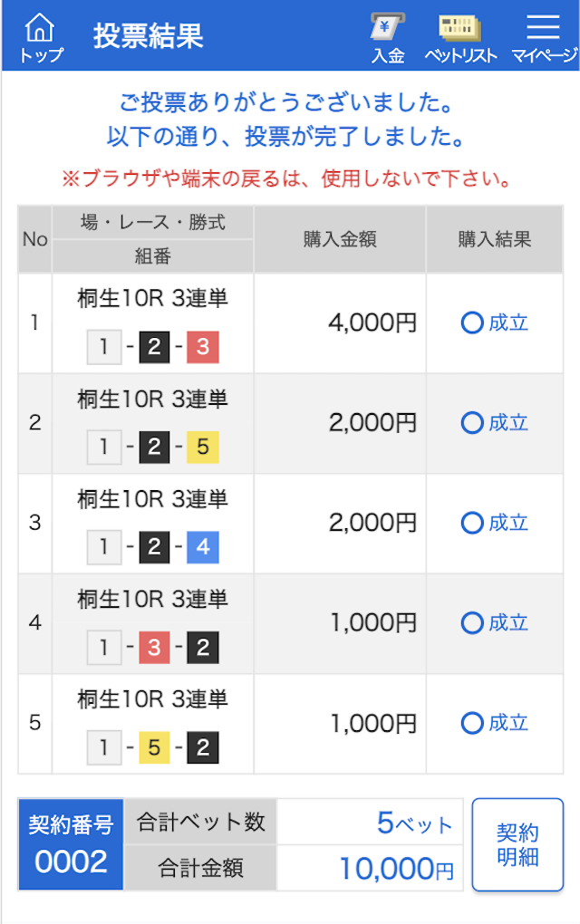Screen dimensions: 580x924
Task: Open the ベットリスト bet list icon
Action: point(460,38)
